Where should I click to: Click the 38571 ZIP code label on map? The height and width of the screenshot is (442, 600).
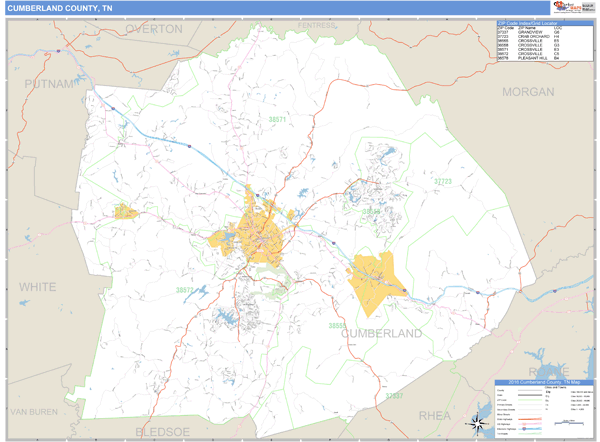(x=277, y=119)
